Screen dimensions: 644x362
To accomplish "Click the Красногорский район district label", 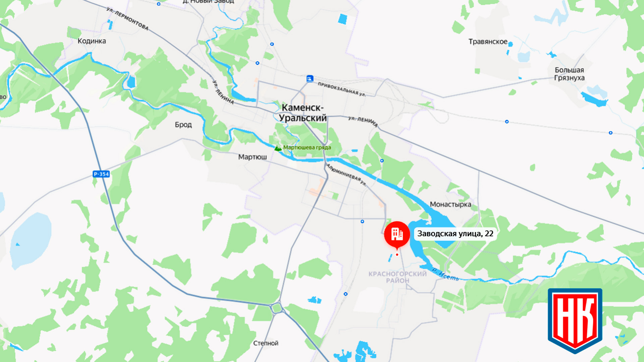I will point(398,277).
